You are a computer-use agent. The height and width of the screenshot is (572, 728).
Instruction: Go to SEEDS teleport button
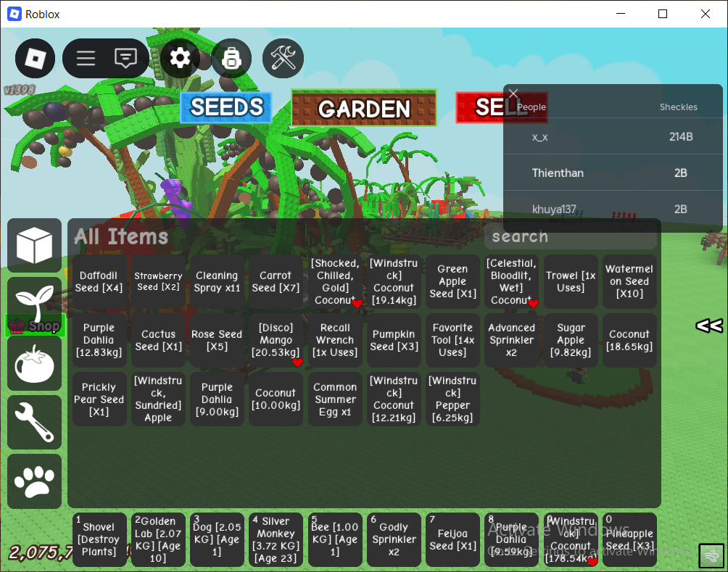click(226, 107)
